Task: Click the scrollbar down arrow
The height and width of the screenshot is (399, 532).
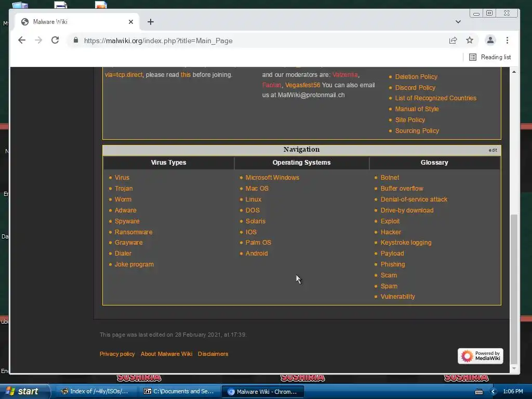Action: [x=514, y=368]
